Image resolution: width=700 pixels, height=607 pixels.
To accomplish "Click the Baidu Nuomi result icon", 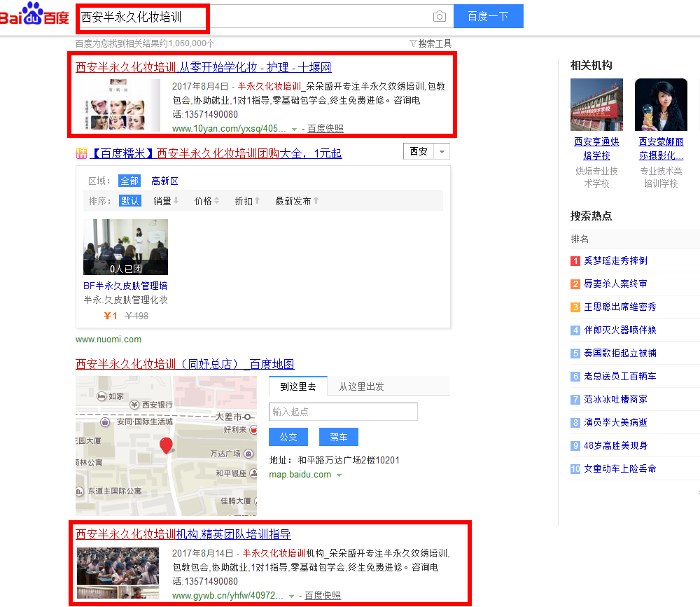I will pos(82,153).
